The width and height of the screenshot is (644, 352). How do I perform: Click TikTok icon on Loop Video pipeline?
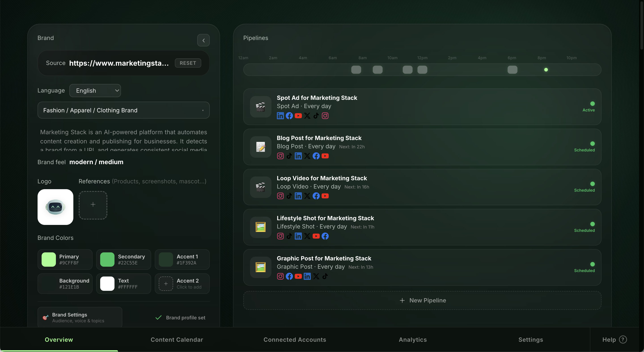click(x=289, y=196)
